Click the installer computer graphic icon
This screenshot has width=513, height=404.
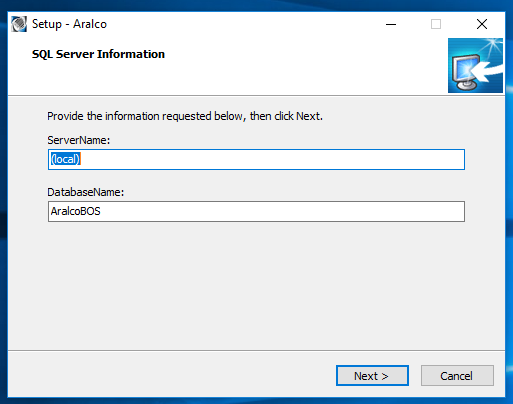475,65
